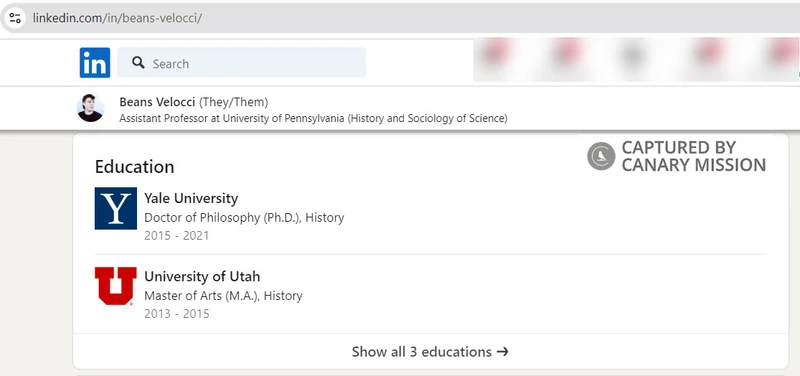Image resolution: width=800 pixels, height=376 pixels.
Task: Open the site information icon in address bar
Action: pos(15,18)
